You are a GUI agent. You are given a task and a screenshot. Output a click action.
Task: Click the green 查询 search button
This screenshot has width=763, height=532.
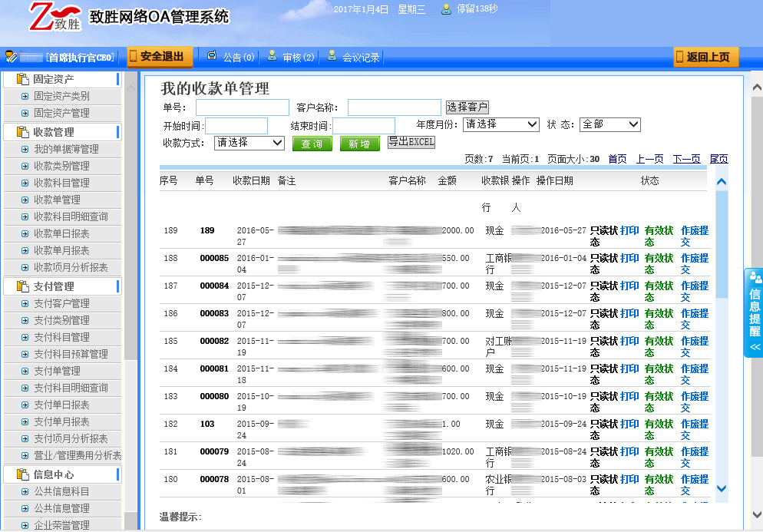[x=312, y=144]
